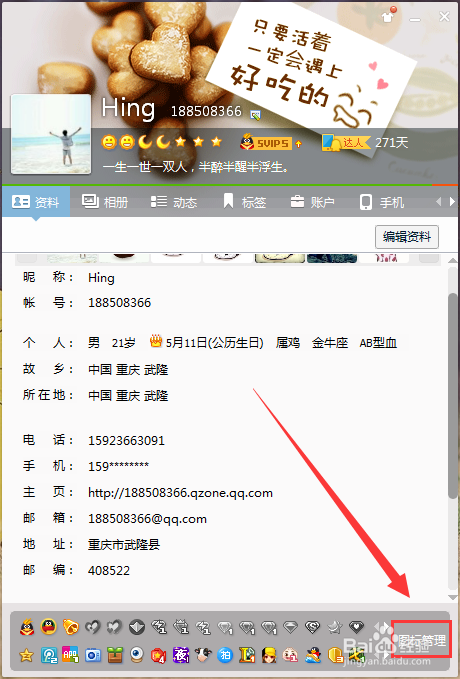
Task: Click the grey S diamond icon
Action: pos(312,627)
